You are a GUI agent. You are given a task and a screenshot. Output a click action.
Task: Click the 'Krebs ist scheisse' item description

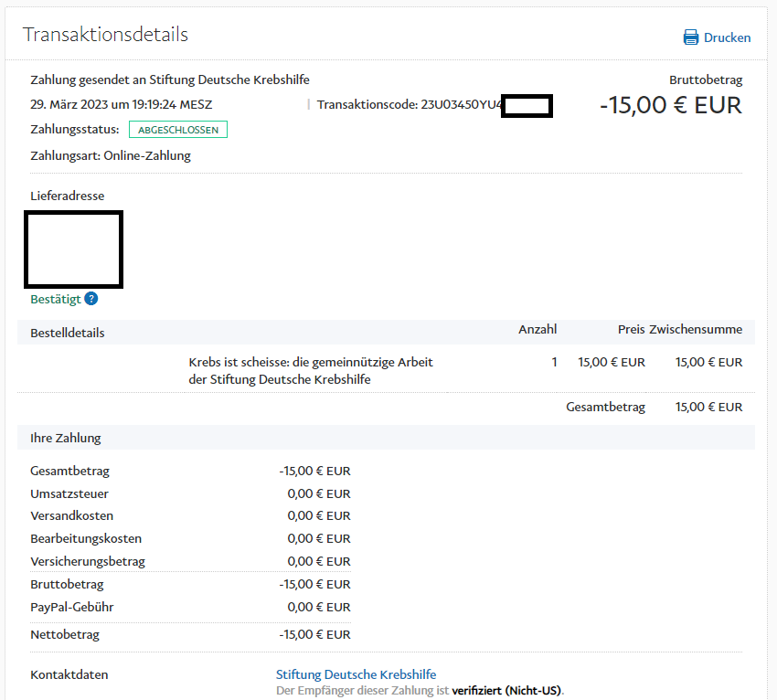point(311,370)
